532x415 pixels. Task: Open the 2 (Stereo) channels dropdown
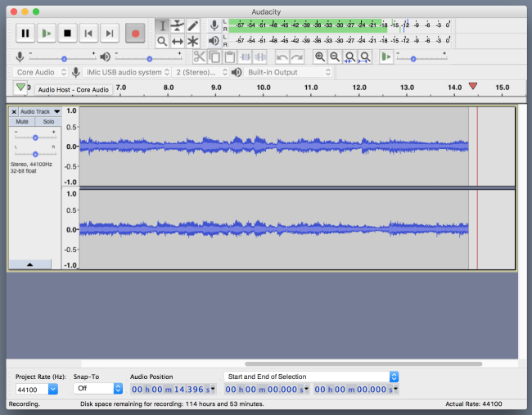[x=201, y=72]
